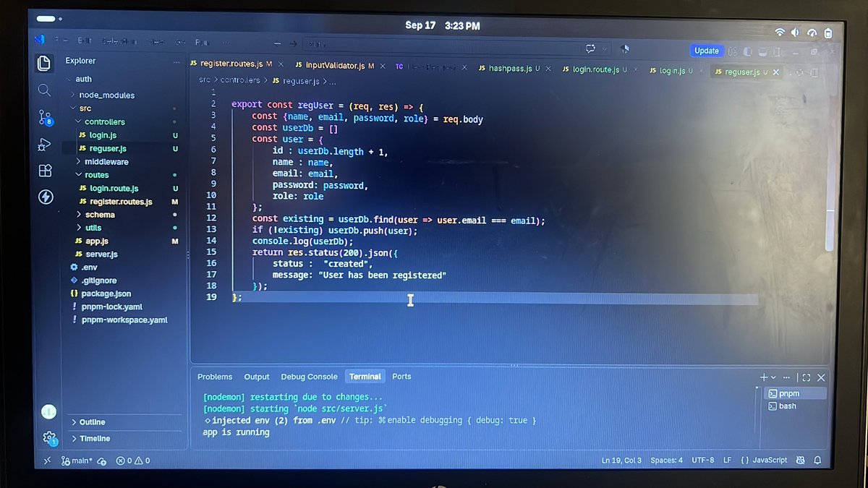
Task: Click the Copilot status icon in status bar
Action: (801, 460)
